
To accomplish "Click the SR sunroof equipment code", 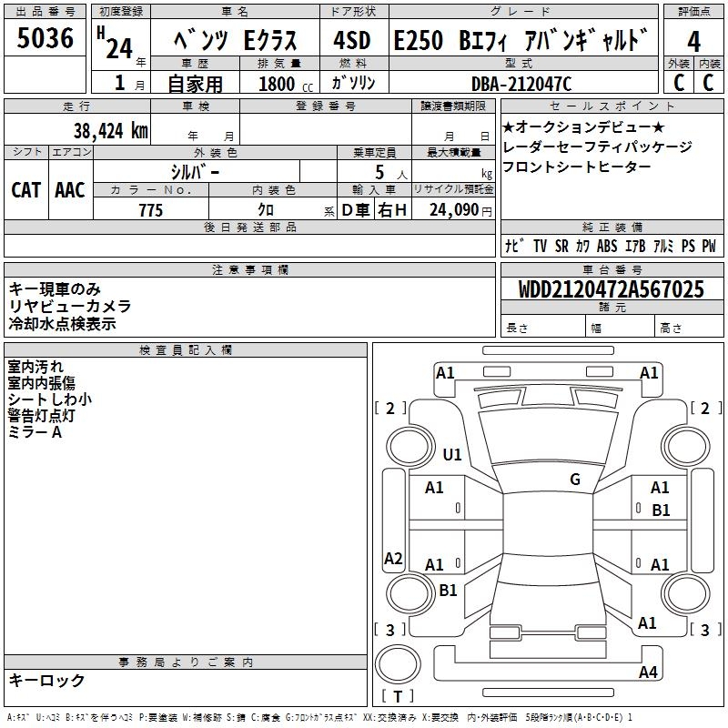I will (x=561, y=246).
